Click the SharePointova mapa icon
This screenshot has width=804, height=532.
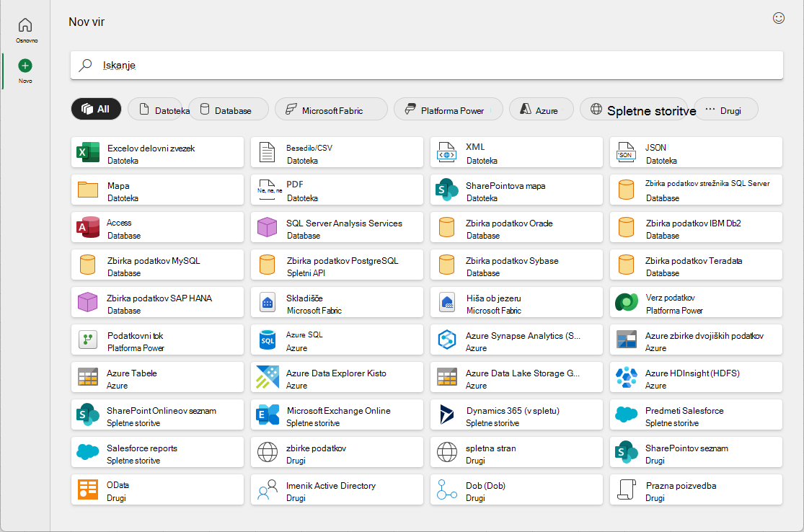coord(446,190)
